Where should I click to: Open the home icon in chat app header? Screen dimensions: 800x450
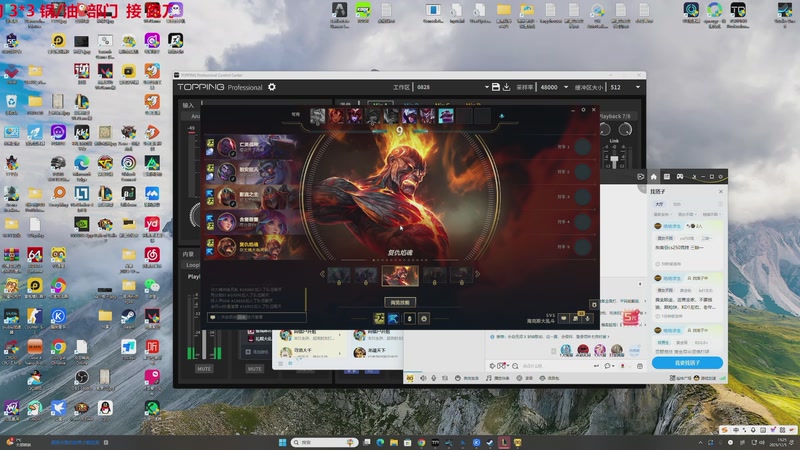click(x=653, y=177)
